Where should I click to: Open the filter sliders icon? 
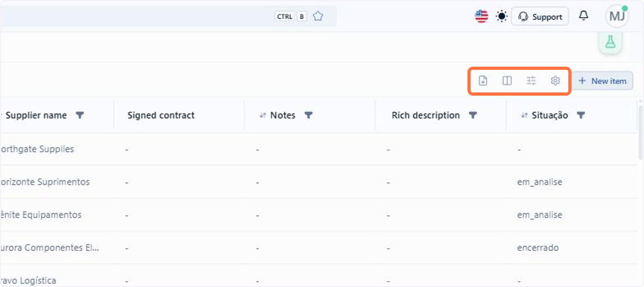point(531,81)
